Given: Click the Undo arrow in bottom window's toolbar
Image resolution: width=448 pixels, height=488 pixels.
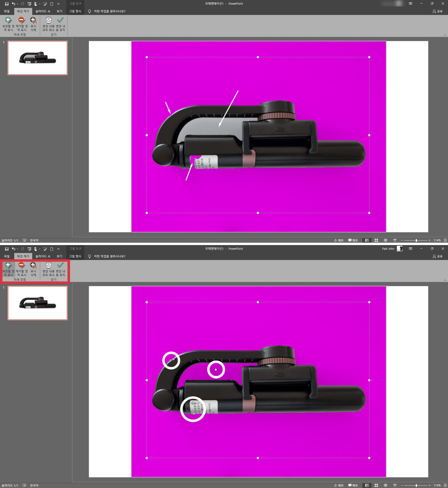Looking at the screenshot, I should point(13,249).
